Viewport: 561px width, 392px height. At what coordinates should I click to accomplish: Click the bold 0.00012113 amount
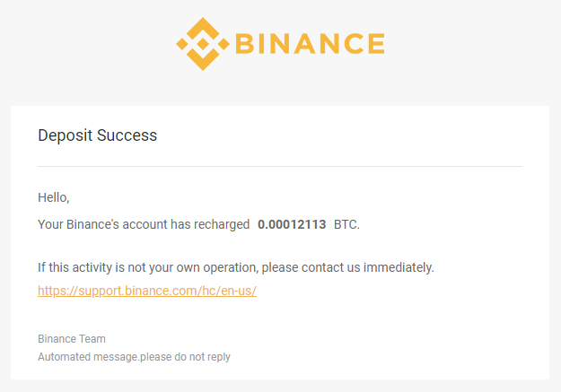click(x=292, y=224)
